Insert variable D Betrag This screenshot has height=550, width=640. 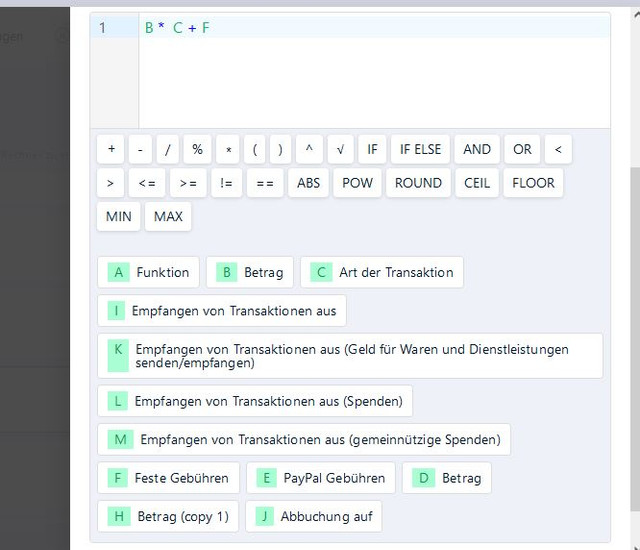pyautogui.click(x=447, y=478)
